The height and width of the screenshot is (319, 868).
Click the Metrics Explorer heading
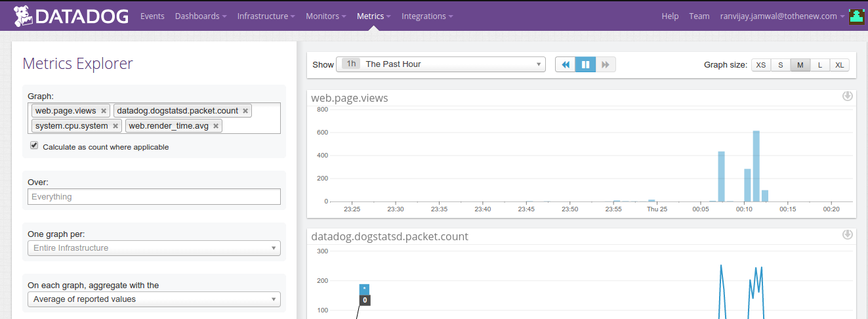coord(77,64)
